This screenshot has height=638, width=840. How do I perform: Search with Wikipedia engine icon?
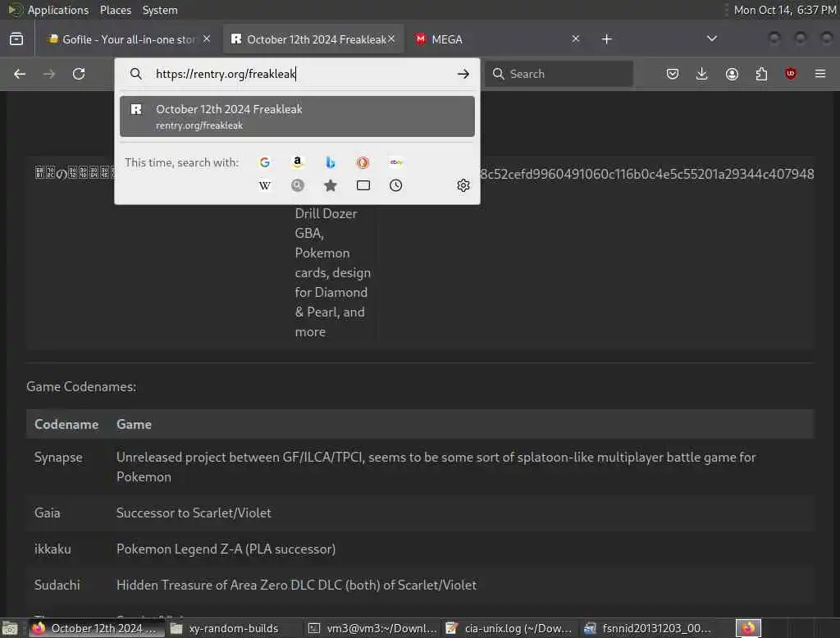(265, 185)
